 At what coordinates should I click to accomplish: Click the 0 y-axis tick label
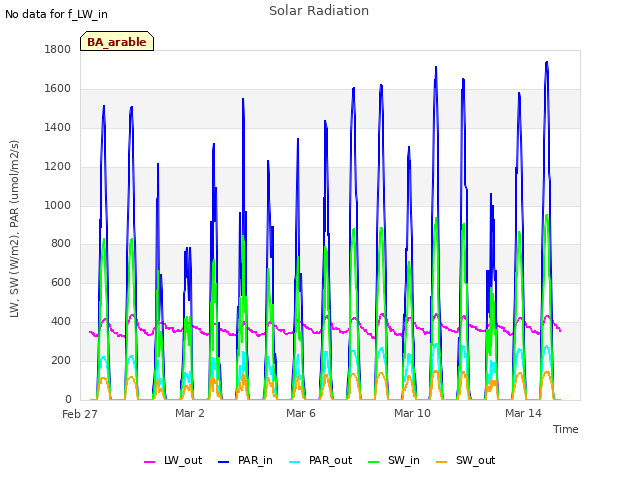(68, 399)
